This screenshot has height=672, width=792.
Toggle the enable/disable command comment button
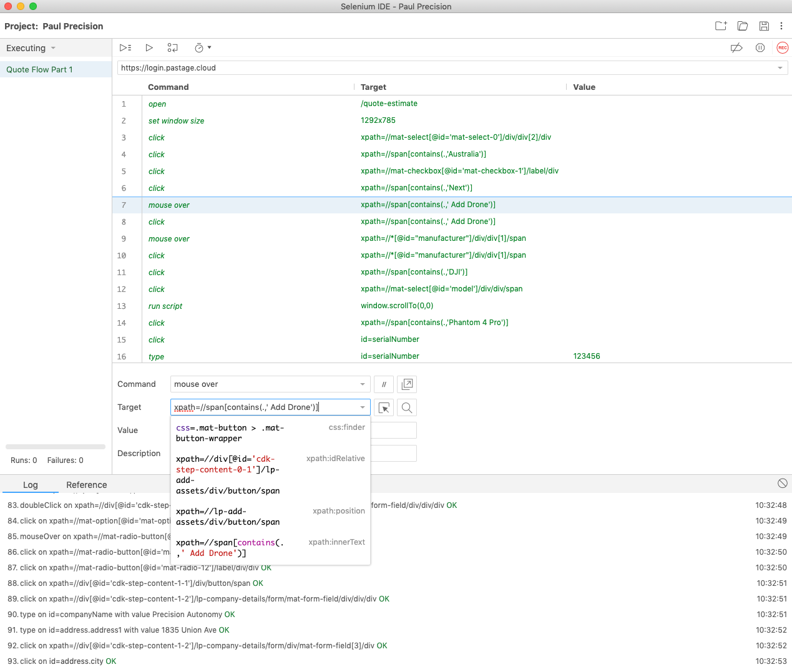tap(384, 384)
